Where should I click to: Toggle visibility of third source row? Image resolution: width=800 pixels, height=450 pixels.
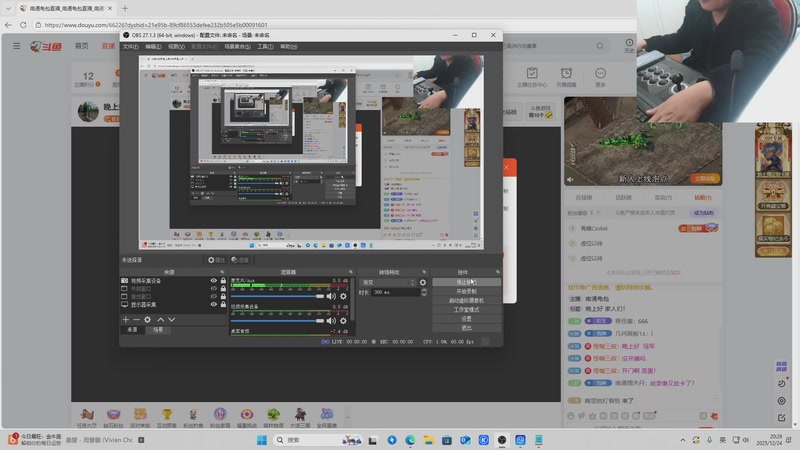(214, 296)
